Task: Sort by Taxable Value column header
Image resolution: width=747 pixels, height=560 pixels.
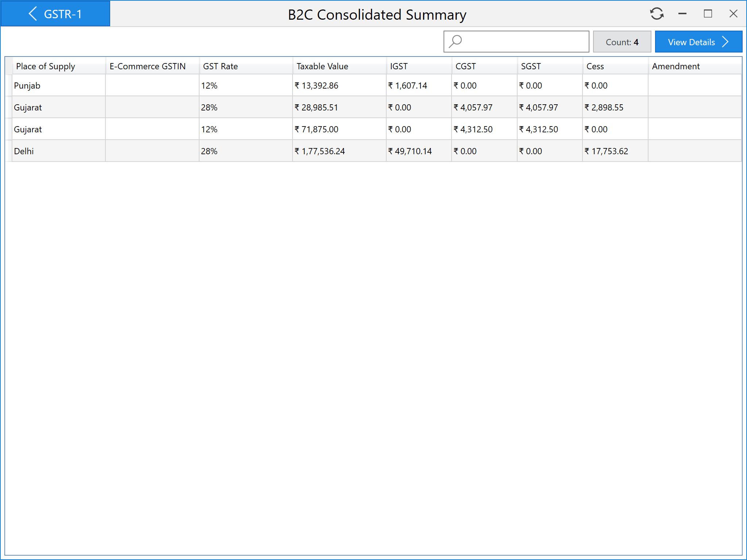Action: (322, 66)
